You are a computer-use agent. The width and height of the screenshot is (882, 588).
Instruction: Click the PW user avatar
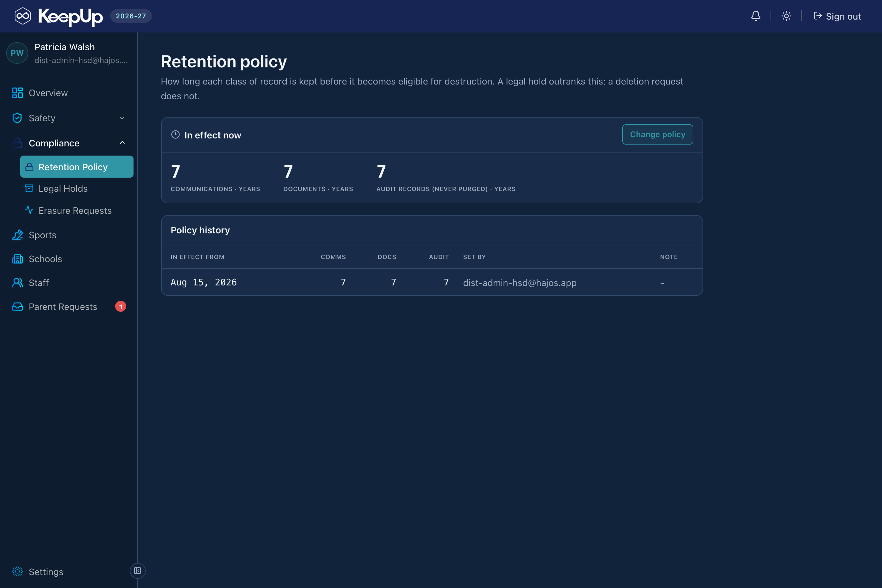pos(17,53)
